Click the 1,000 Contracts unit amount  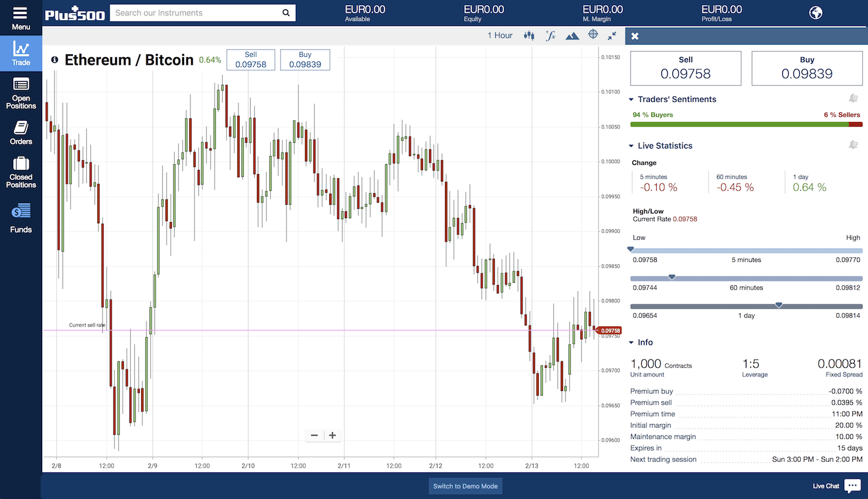[x=661, y=364]
